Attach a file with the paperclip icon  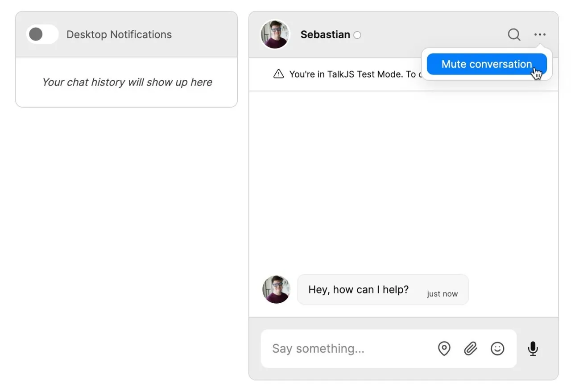coord(470,349)
